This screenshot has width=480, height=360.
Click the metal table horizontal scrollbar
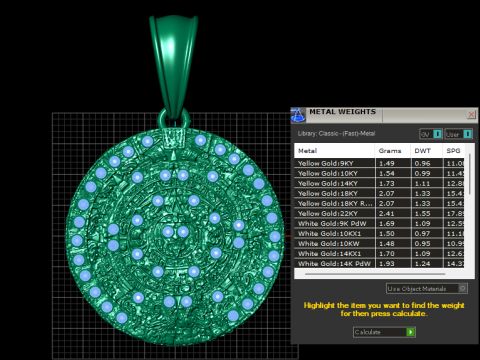click(x=375, y=274)
